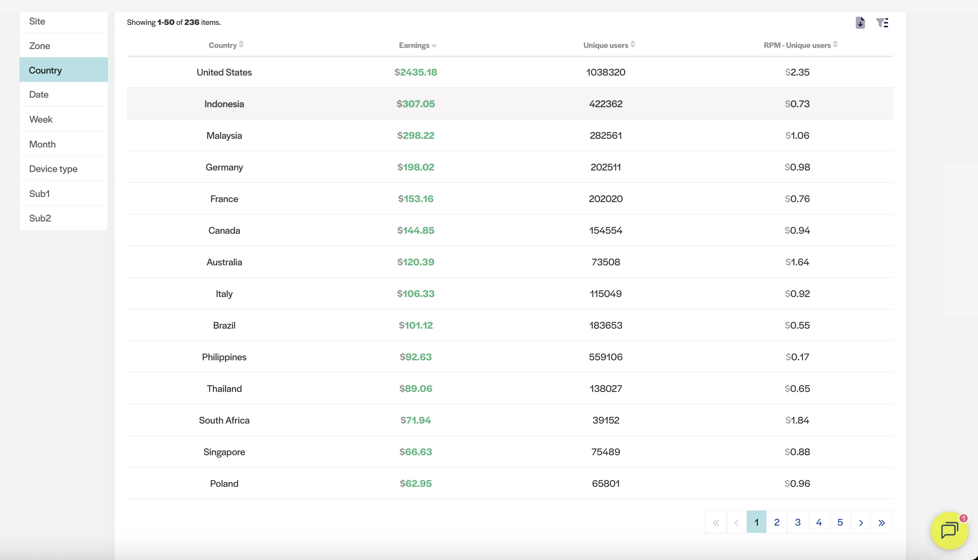
Task: Open page 2 of results
Action: [x=777, y=522]
